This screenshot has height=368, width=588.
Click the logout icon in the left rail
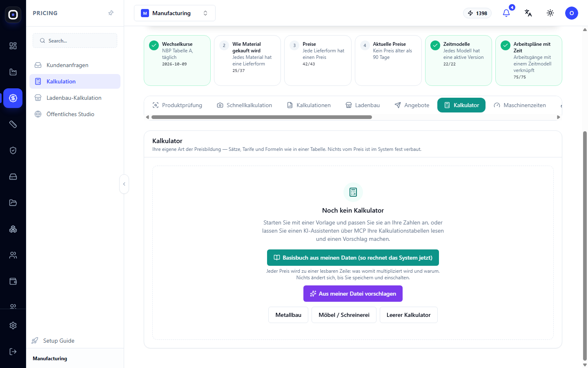tap(13, 352)
